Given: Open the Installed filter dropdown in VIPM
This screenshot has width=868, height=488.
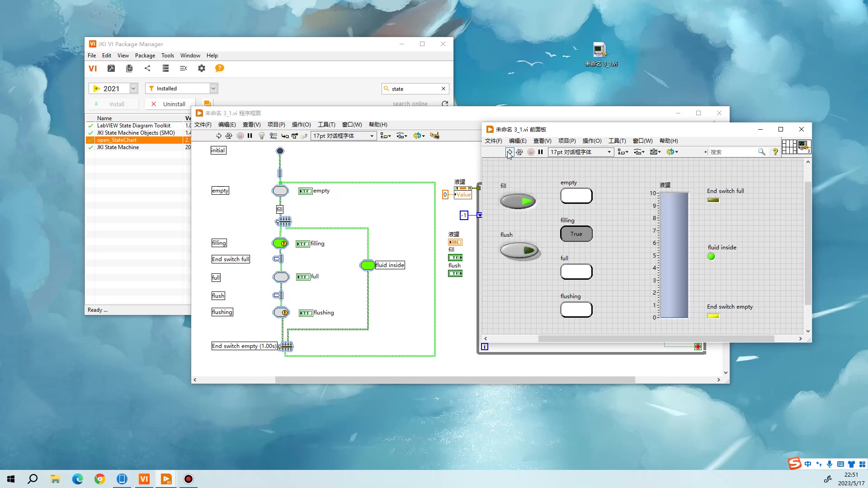Looking at the screenshot, I should pos(212,88).
